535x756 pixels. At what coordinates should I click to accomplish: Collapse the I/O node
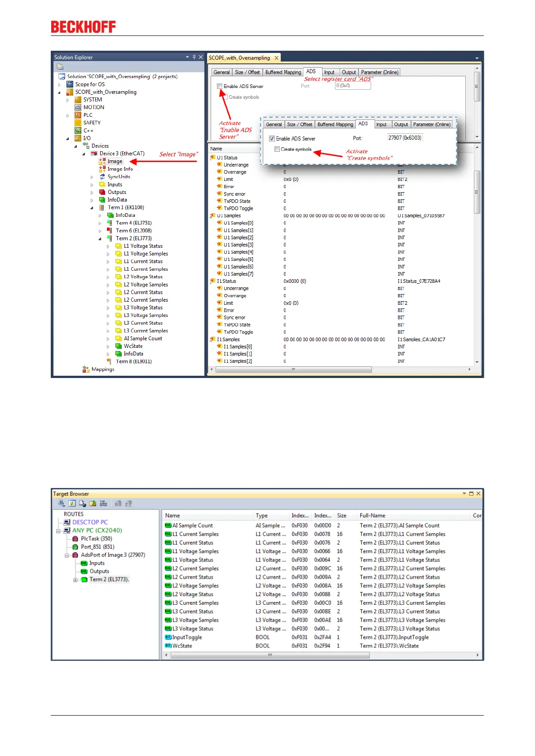(x=68, y=138)
